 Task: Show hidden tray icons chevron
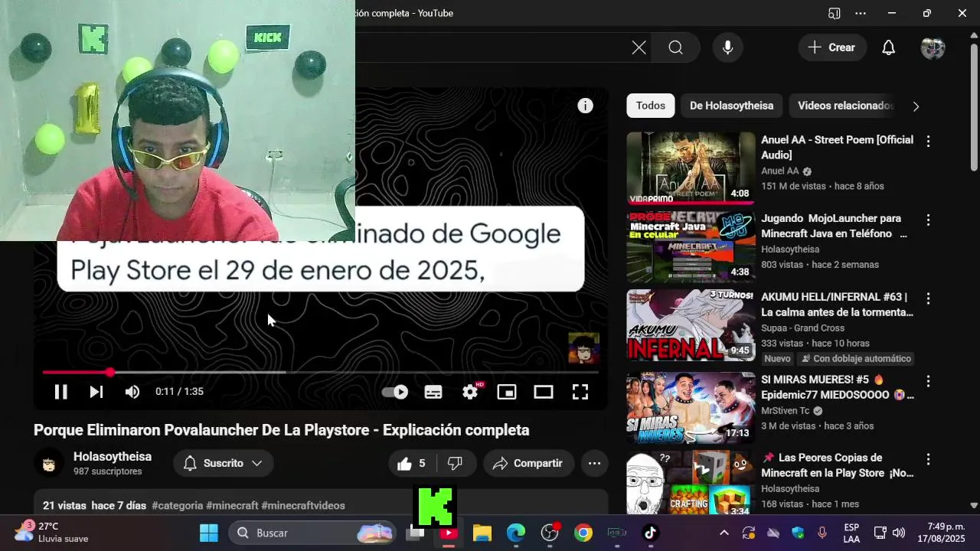pyautogui.click(x=724, y=533)
